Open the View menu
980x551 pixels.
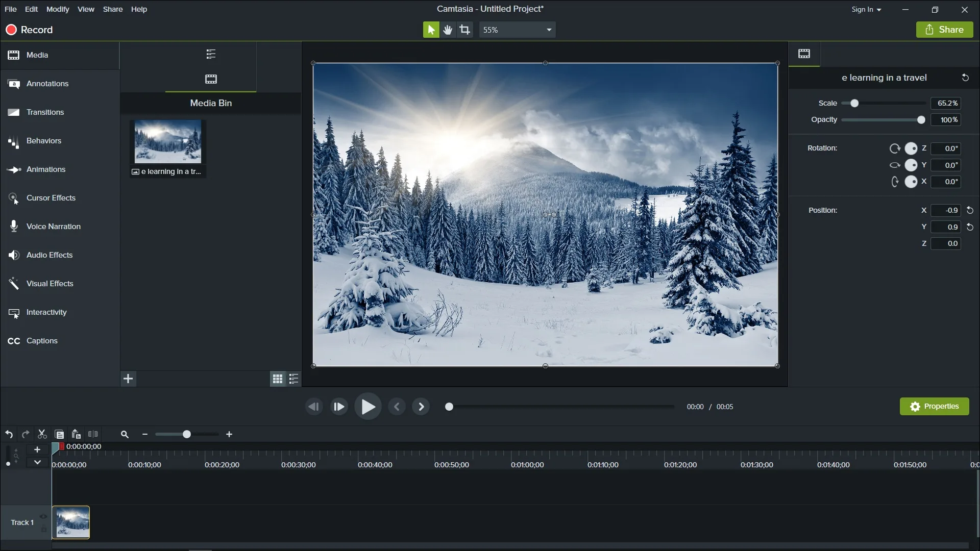coord(86,9)
